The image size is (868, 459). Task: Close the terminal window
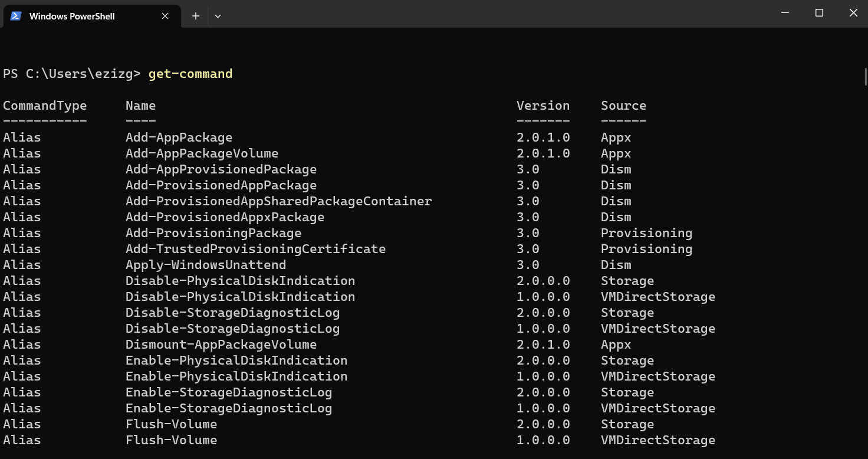853,13
